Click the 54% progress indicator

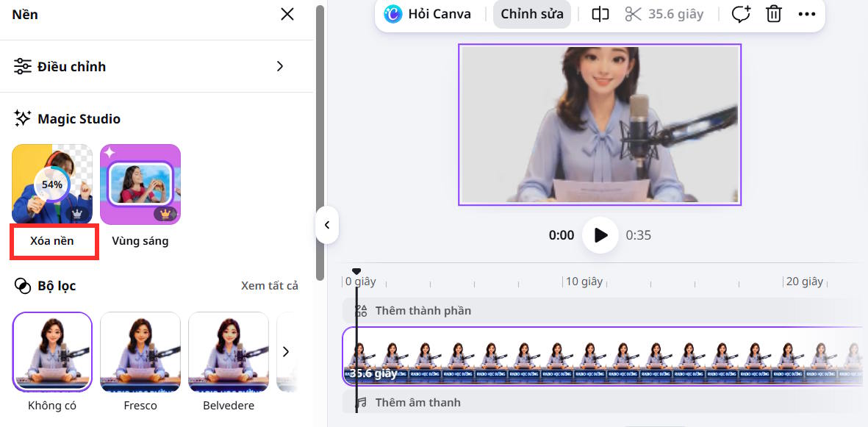tap(52, 184)
